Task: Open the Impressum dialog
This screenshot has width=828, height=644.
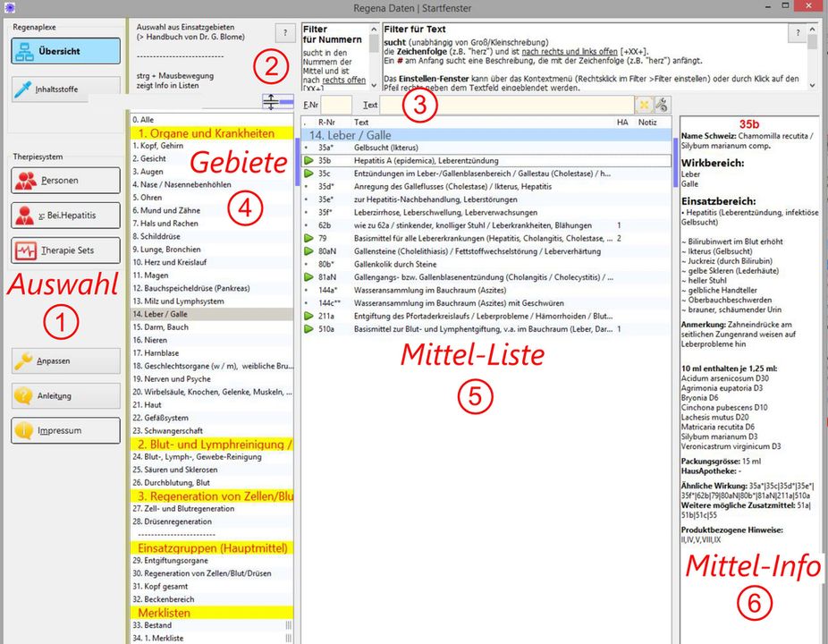Action: (65, 431)
